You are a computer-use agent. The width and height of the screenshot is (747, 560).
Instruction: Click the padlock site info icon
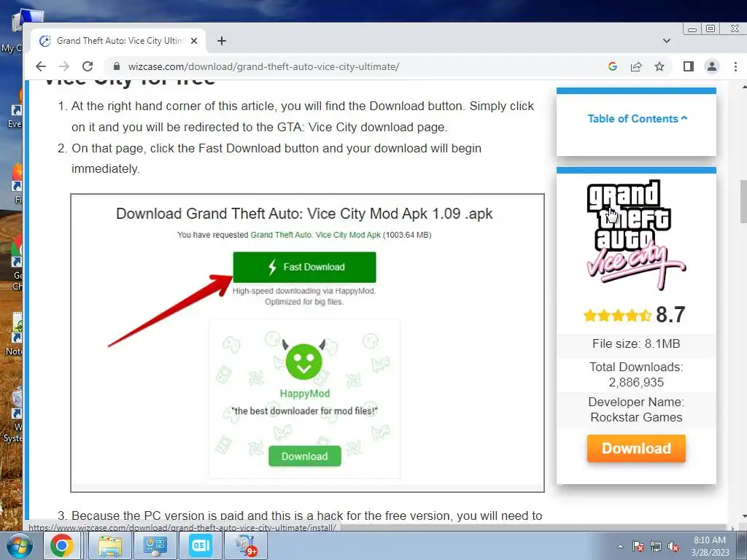(117, 66)
